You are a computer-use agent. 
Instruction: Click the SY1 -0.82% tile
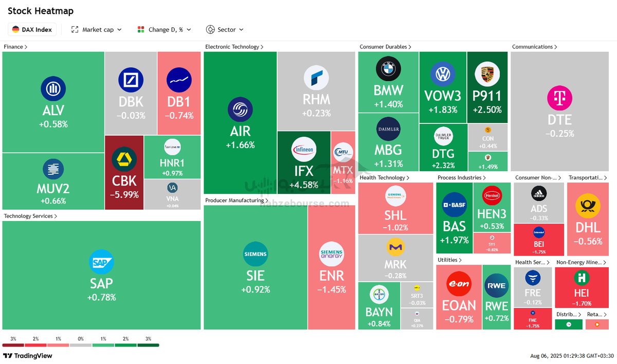492,243
